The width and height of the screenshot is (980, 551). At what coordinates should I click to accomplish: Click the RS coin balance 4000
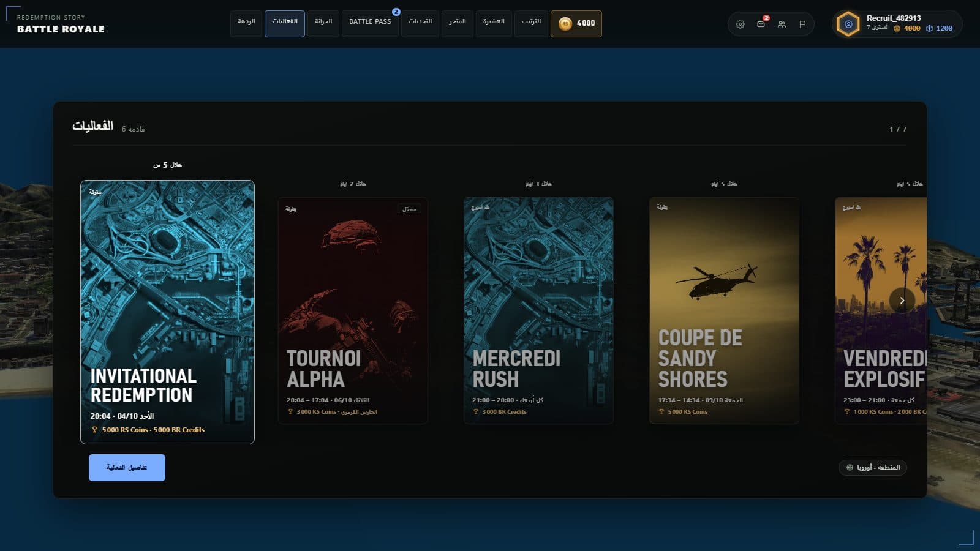tap(576, 24)
